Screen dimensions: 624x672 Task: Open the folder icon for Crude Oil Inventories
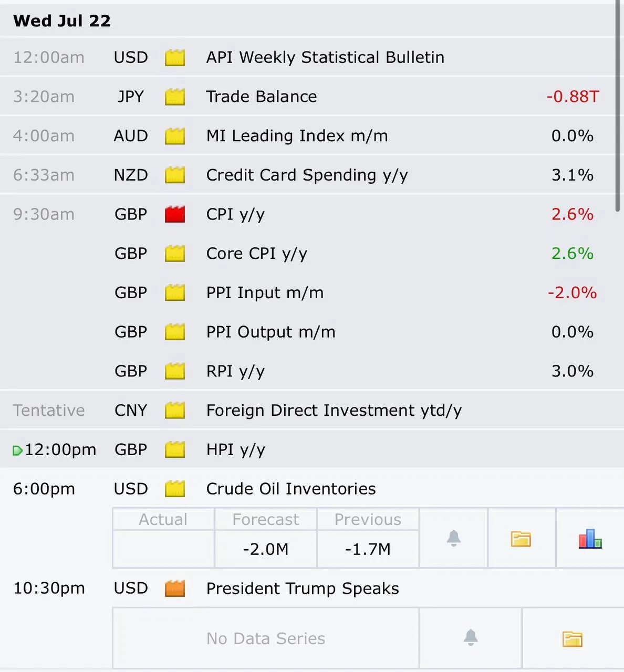pos(521,539)
